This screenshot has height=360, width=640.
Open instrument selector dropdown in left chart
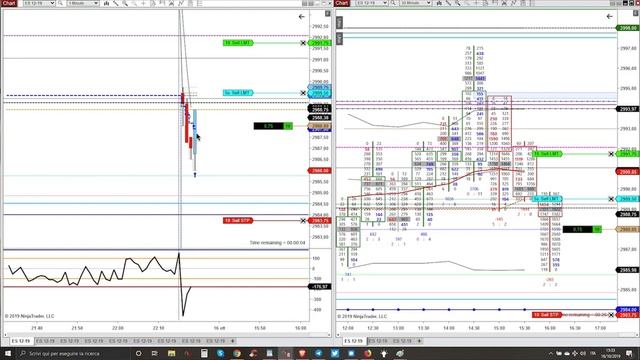tap(39, 3)
